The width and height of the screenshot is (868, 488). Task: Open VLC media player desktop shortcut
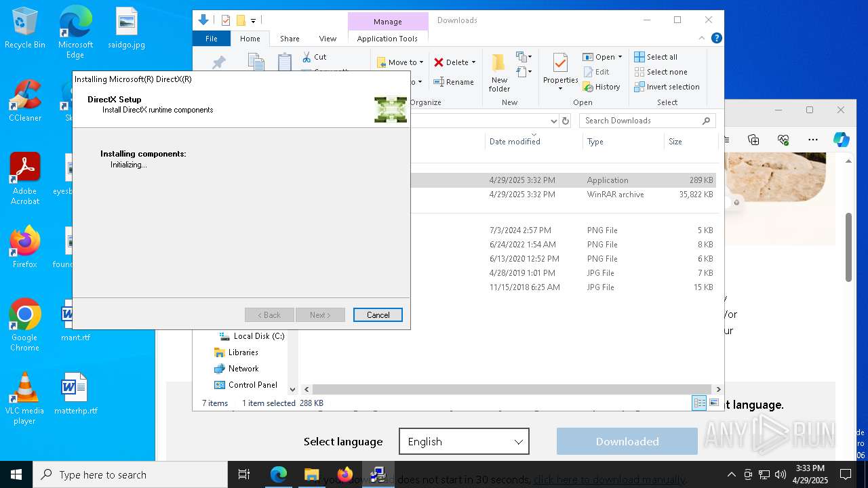24,399
